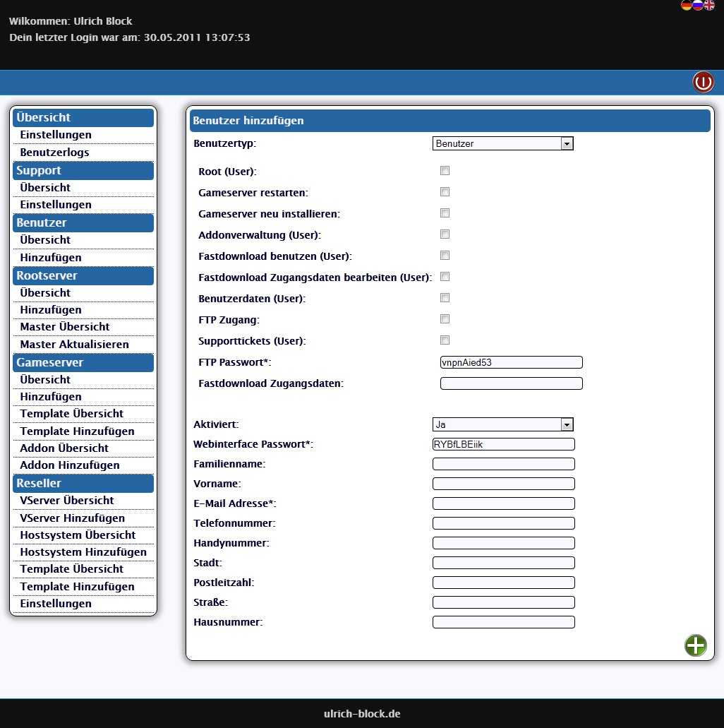Click the Rootserver section header

[x=83, y=276]
